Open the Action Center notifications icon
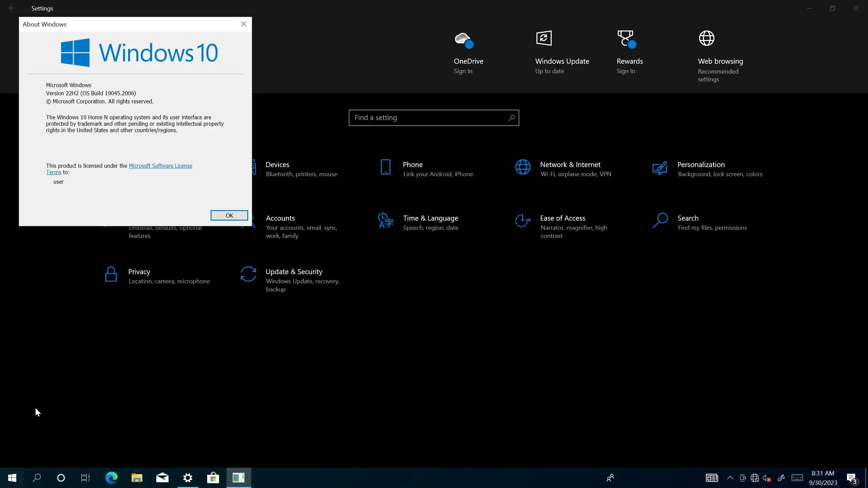The image size is (868, 488). 851,478
